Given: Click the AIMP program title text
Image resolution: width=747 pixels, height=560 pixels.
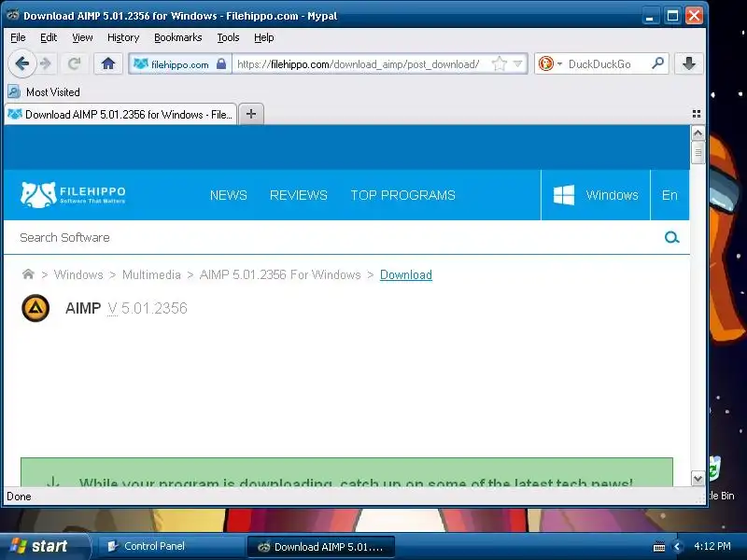Looking at the screenshot, I should coord(83,308).
